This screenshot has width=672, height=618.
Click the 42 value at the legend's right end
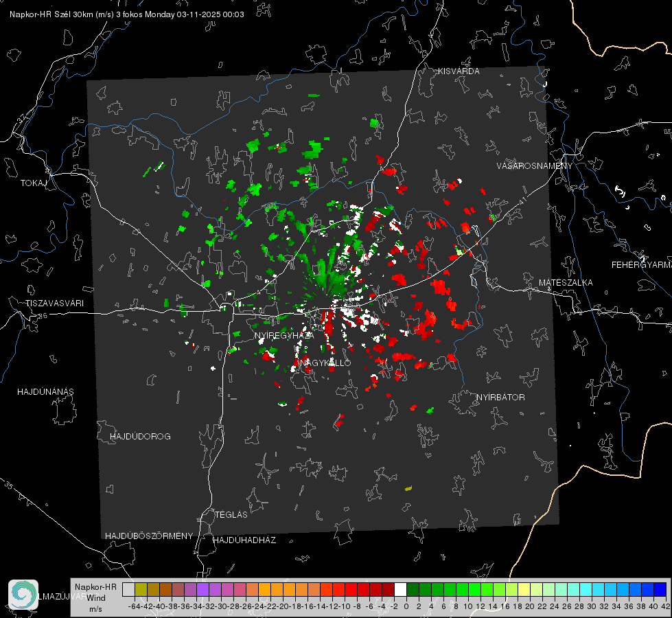(666, 606)
